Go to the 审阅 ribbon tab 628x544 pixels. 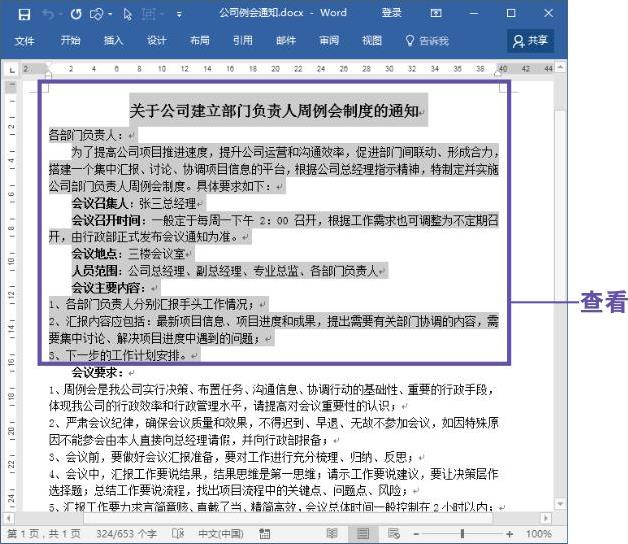(329, 40)
